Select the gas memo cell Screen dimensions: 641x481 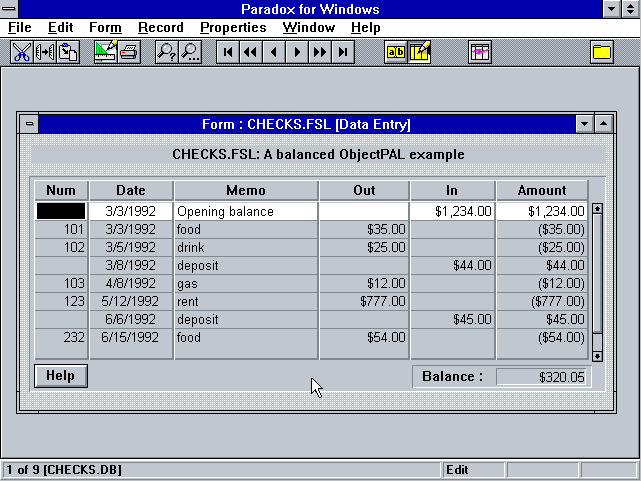[246, 283]
